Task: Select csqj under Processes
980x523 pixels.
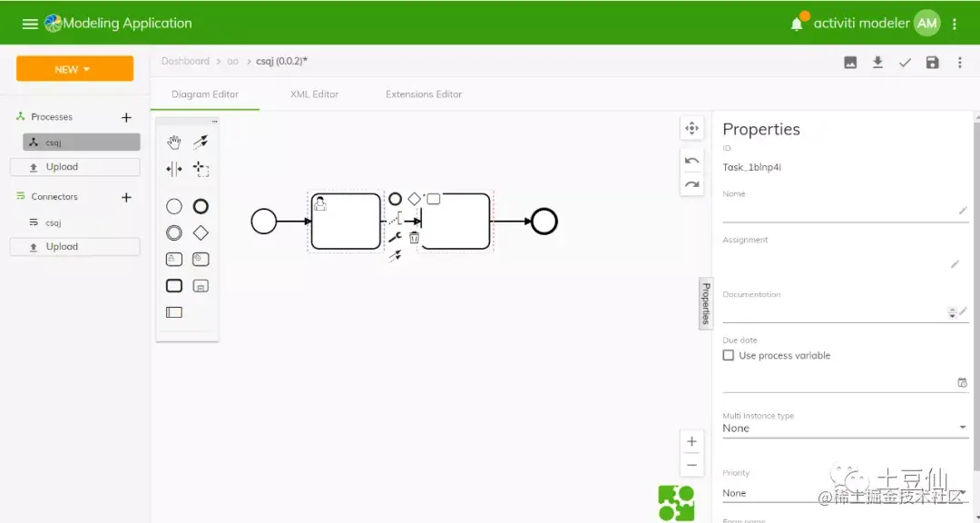Action: (x=82, y=142)
